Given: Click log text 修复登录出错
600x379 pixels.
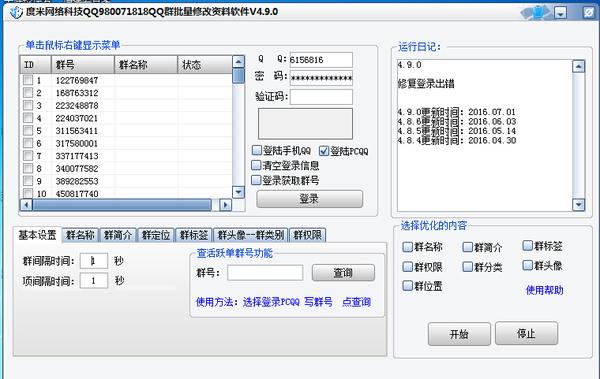Looking at the screenshot, I should click(x=426, y=83).
